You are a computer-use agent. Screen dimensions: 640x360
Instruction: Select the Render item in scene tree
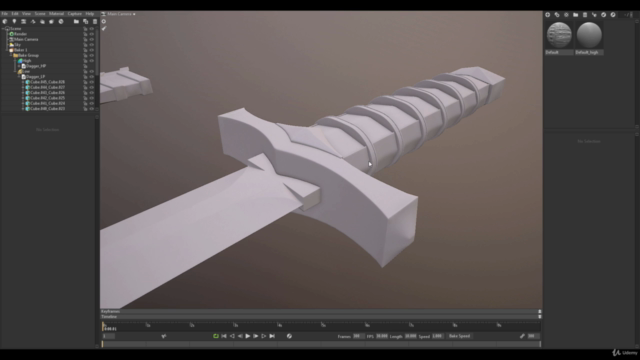pyautogui.click(x=20, y=34)
